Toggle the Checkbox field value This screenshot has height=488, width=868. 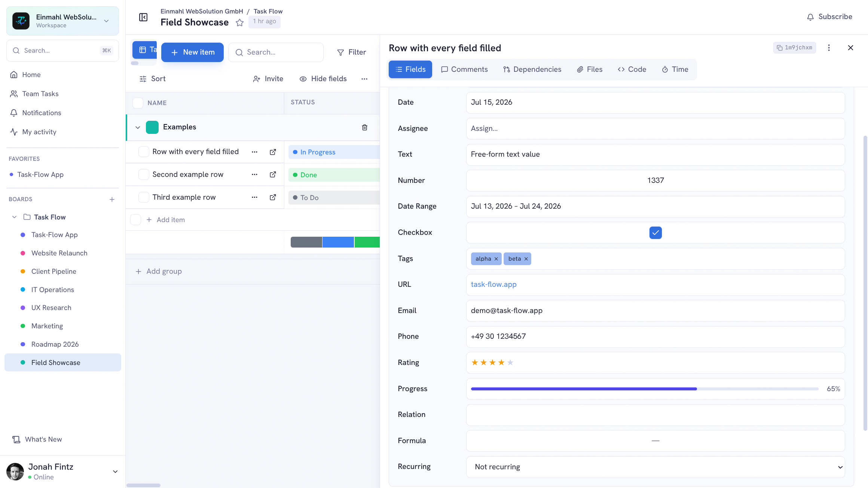pos(655,233)
